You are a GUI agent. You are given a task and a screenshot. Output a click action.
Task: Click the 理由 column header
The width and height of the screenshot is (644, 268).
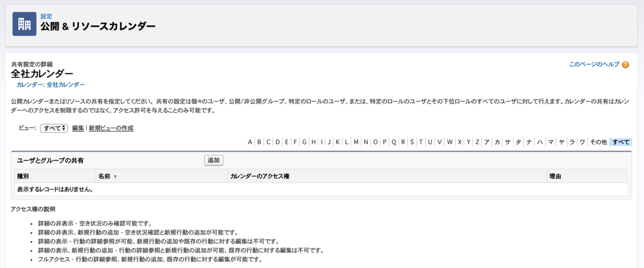click(555, 176)
